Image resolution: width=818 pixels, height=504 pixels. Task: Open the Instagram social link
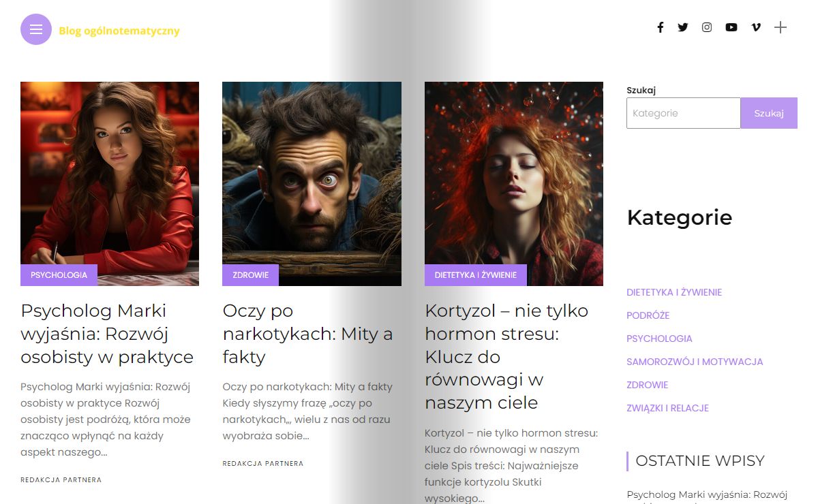point(707,27)
